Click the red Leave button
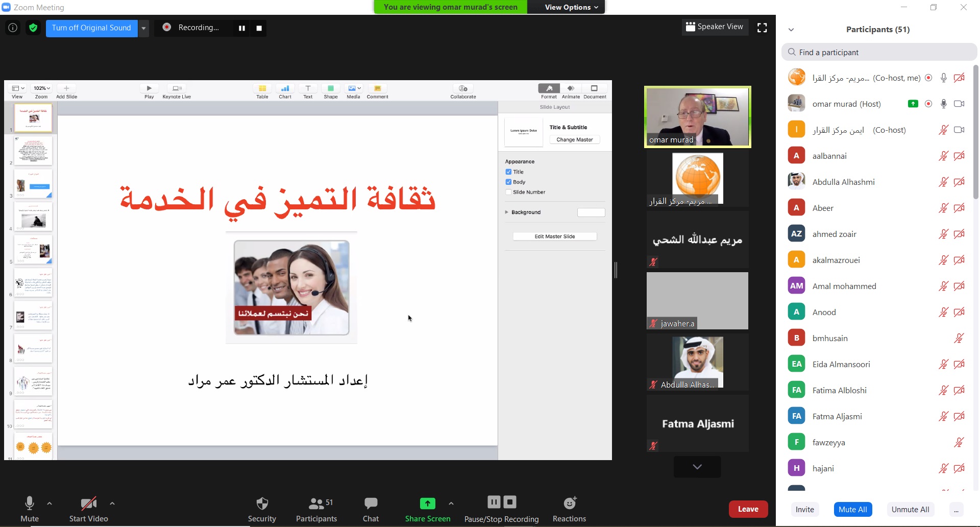 click(748, 509)
